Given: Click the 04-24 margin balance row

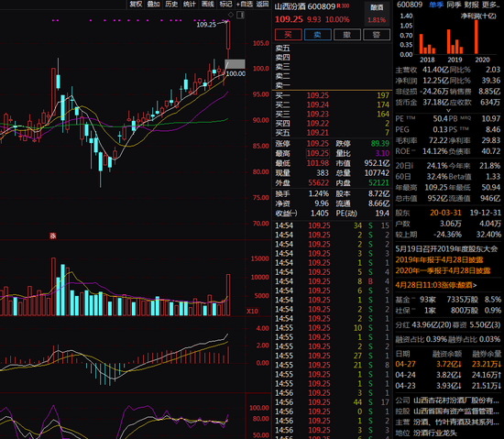Looking at the screenshot, I should (448, 375).
